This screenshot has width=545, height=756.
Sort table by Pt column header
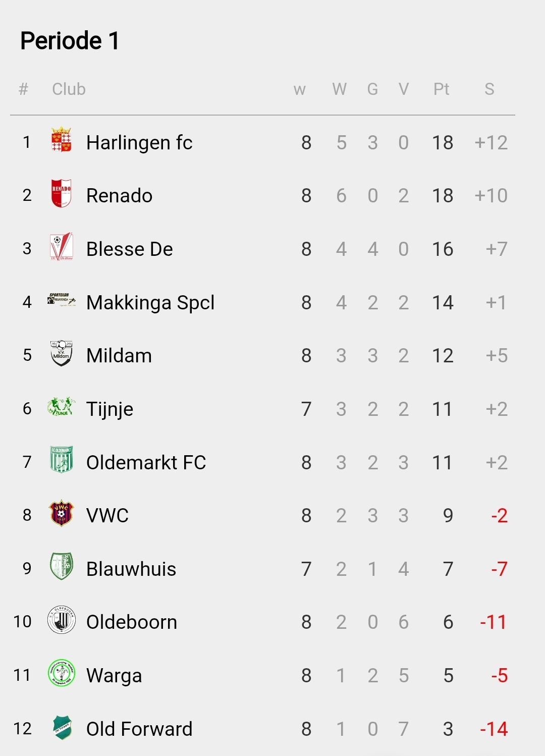(x=441, y=89)
